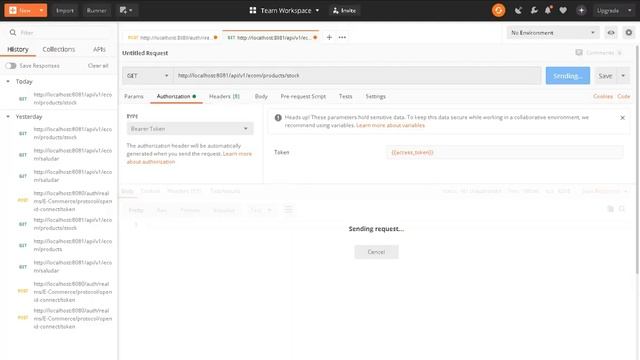Click the Upgrade button

pyautogui.click(x=608, y=11)
